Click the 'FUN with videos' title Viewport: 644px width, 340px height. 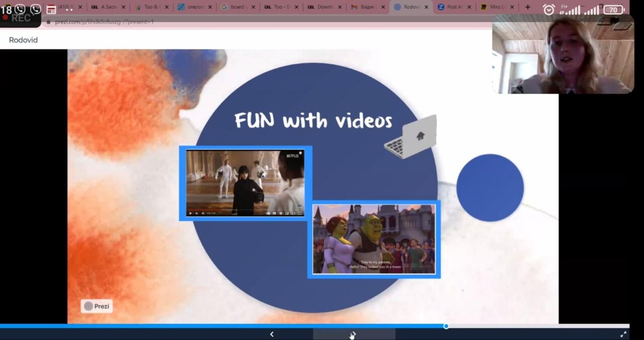coord(313,121)
